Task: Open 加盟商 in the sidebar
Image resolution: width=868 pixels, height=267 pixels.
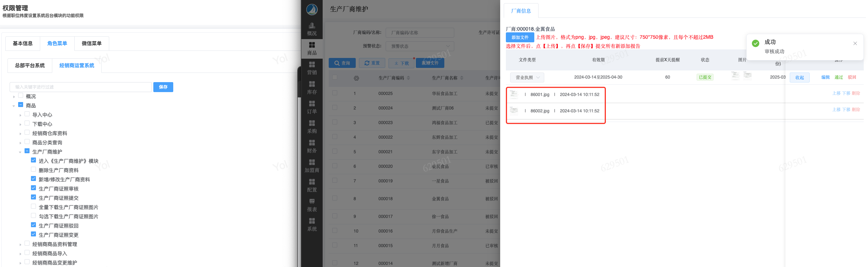Action: (312, 166)
